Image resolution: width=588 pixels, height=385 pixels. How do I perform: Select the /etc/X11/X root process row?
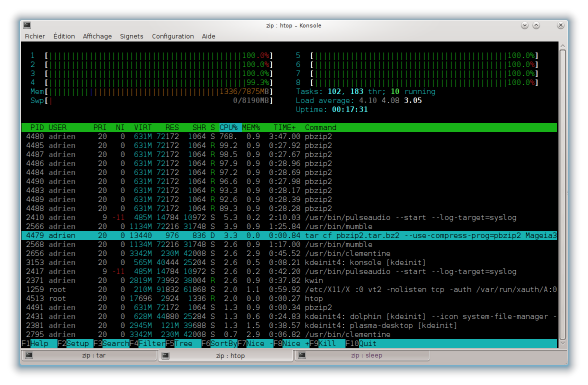coord(289,289)
